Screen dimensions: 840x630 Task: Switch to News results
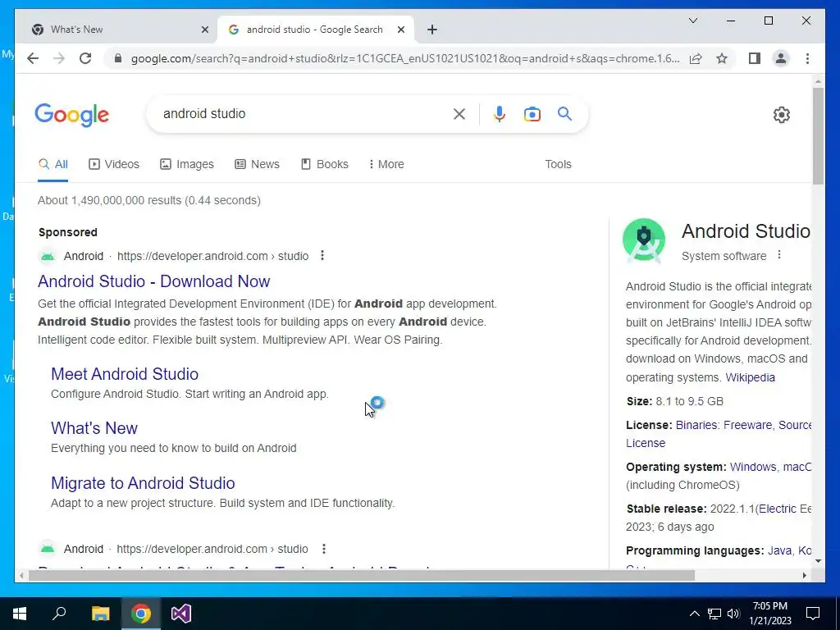point(257,164)
